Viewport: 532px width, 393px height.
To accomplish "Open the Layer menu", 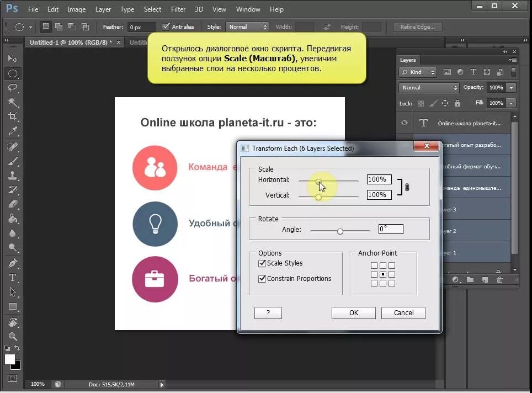I will click(x=103, y=9).
